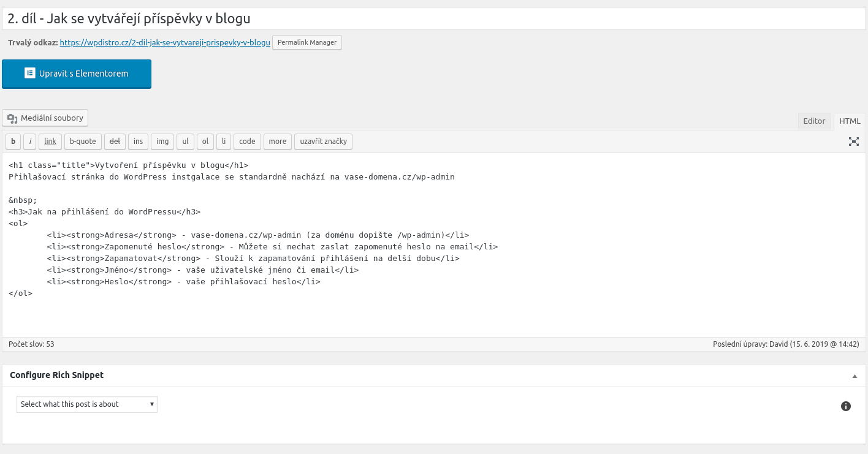Collapse the Configure Rich Snippet panel arrow
The height and width of the screenshot is (454, 868).
pos(855,376)
